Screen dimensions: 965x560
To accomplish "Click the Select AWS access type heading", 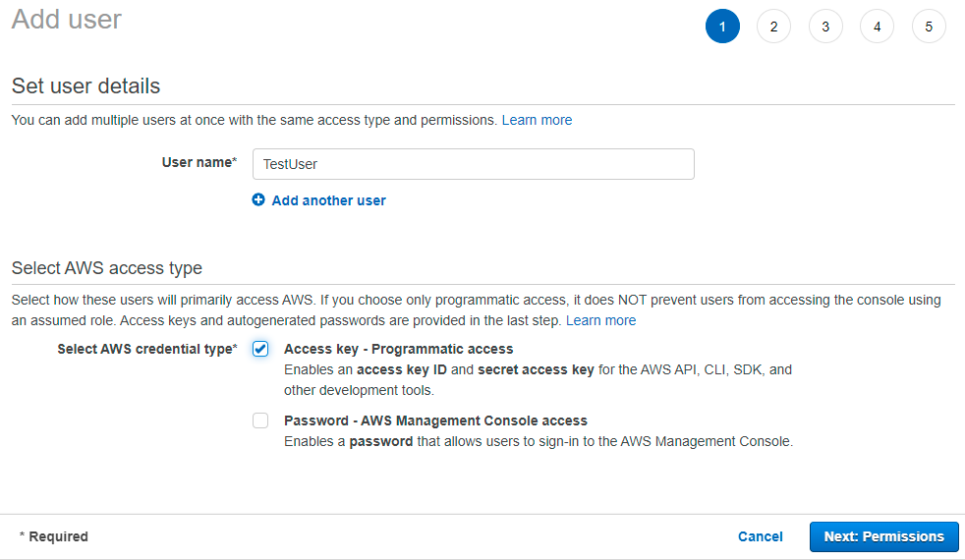I will 107,268.
